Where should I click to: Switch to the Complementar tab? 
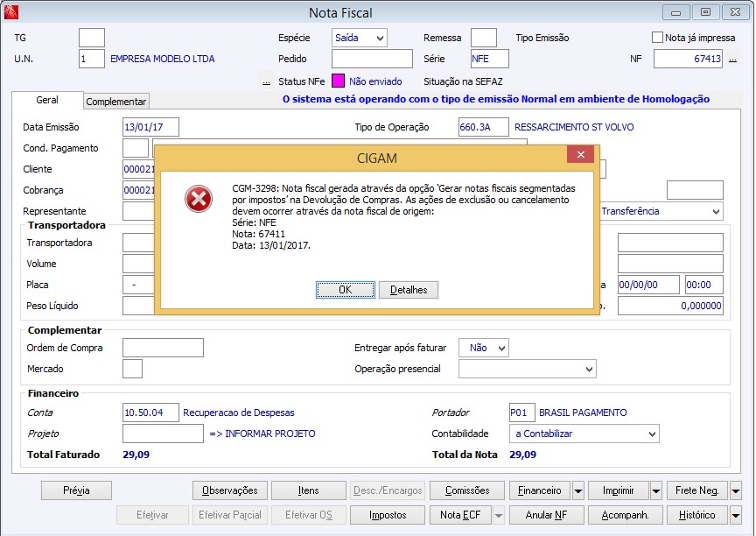tap(116, 102)
